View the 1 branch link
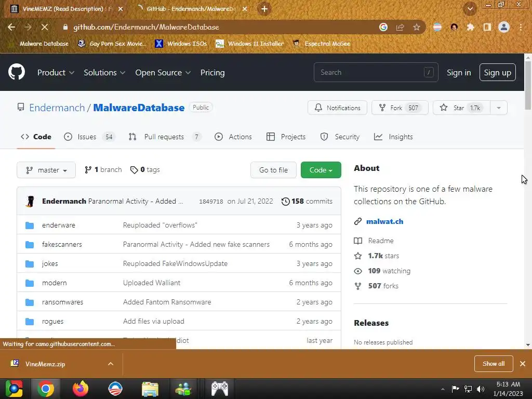 pos(103,170)
